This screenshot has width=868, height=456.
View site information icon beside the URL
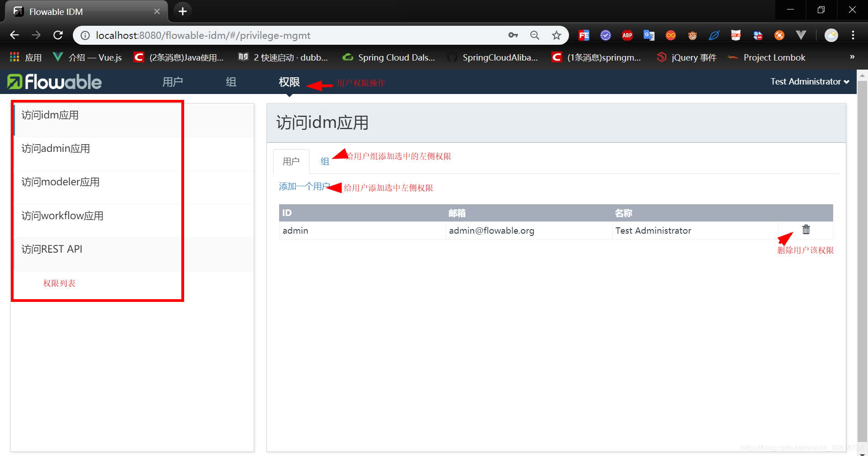[85, 35]
